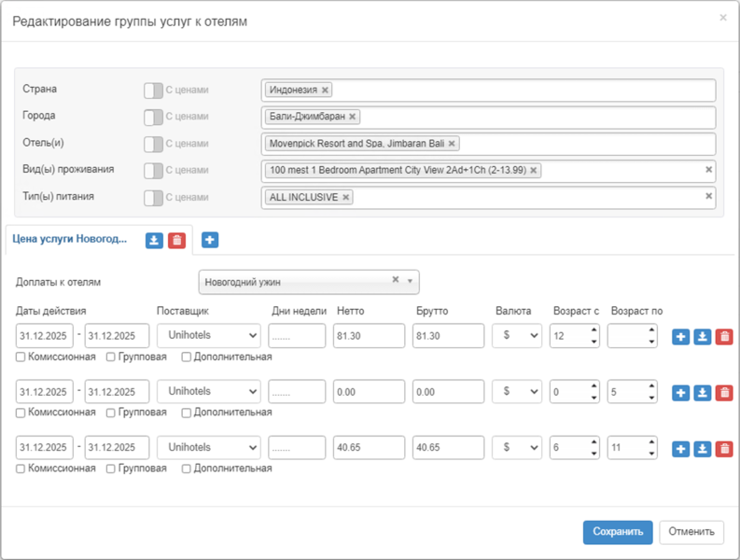Delete the third price row

(x=724, y=449)
